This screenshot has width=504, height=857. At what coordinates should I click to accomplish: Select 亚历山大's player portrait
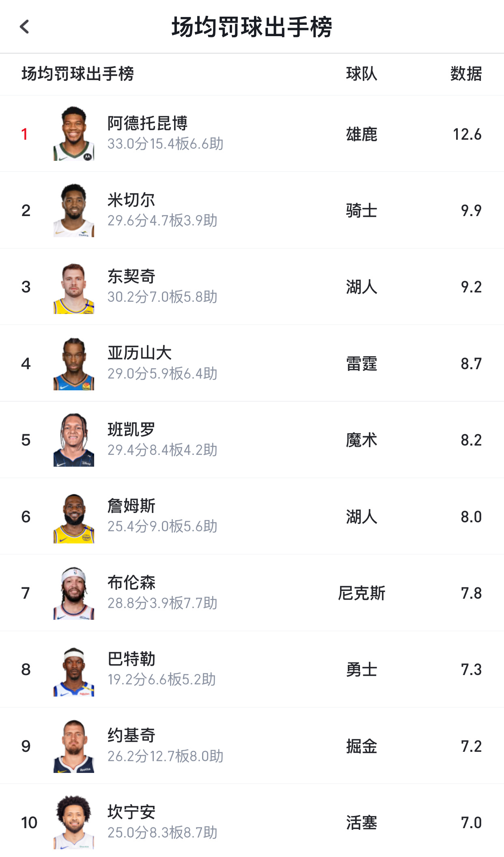pos(74,363)
